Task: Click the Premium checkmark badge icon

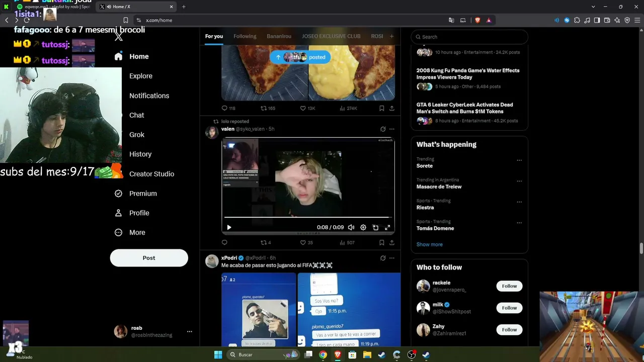Action: [118, 194]
